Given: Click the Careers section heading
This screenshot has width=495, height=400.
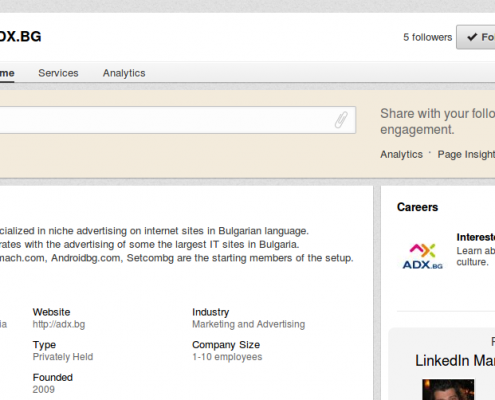Looking at the screenshot, I should click(417, 207).
